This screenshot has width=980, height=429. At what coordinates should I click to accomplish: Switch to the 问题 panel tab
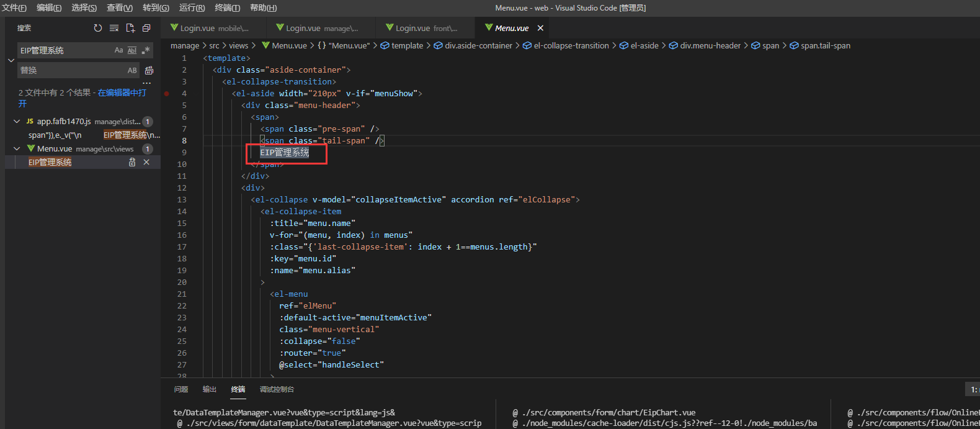[x=181, y=389]
